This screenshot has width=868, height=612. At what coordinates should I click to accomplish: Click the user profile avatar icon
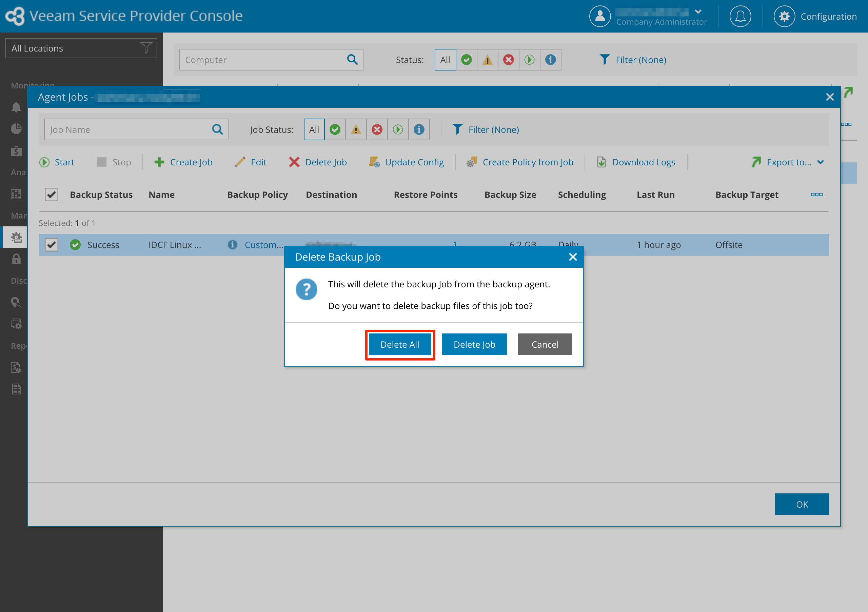[x=599, y=16]
